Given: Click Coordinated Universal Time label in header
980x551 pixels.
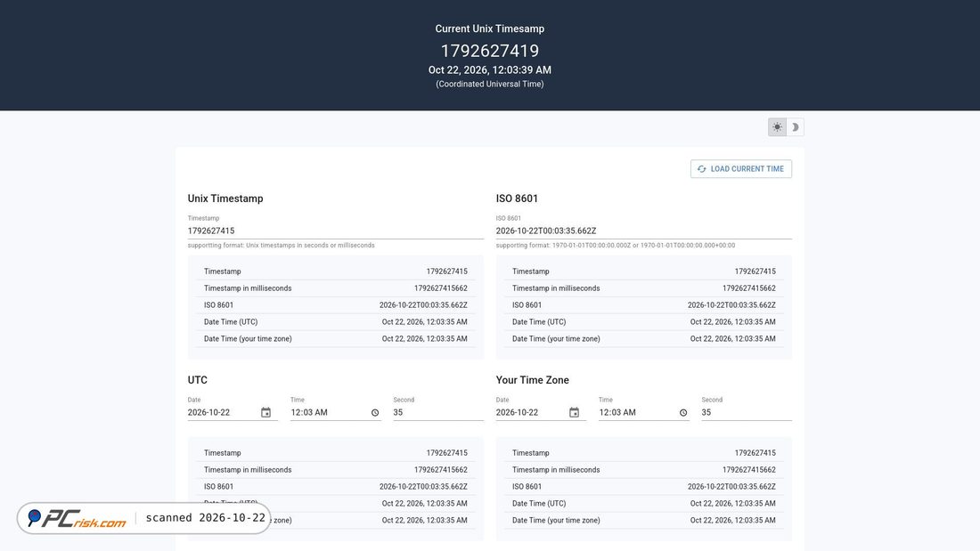Looking at the screenshot, I should click(x=490, y=84).
